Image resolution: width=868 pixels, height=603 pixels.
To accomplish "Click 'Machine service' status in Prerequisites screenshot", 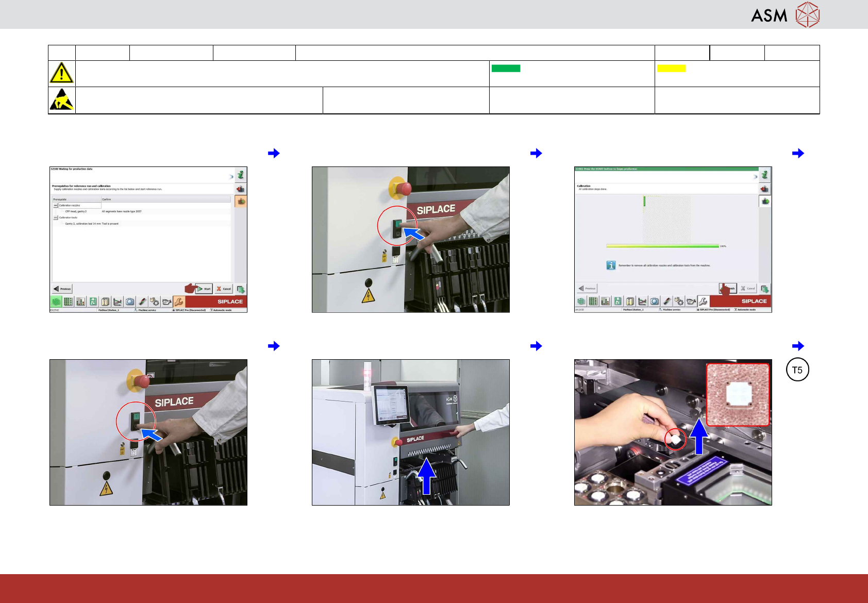I will click(x=147, y=310).
